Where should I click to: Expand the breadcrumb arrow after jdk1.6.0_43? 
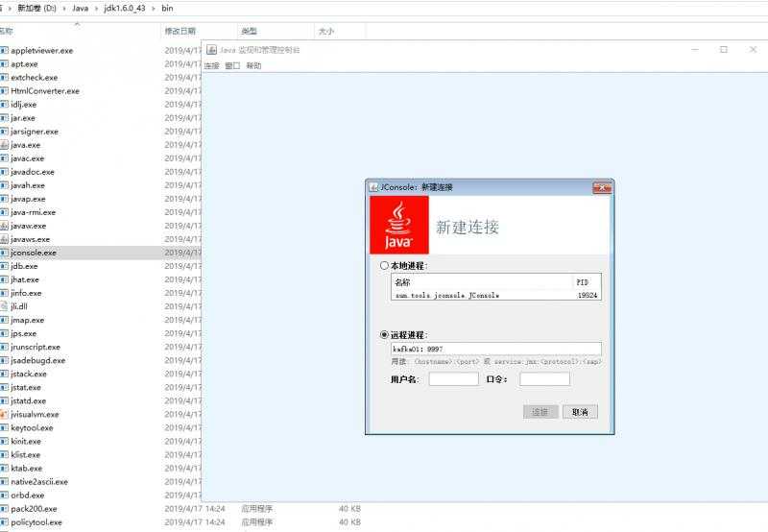154,9
